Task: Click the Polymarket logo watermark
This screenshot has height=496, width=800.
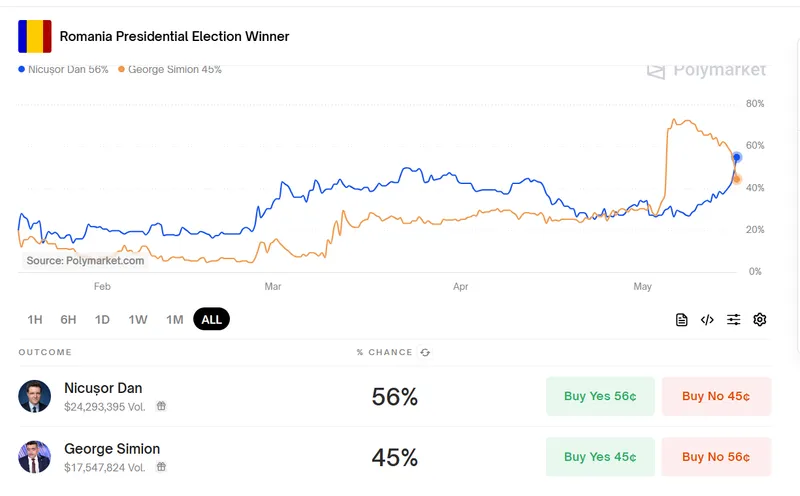Action: point(706,70)
